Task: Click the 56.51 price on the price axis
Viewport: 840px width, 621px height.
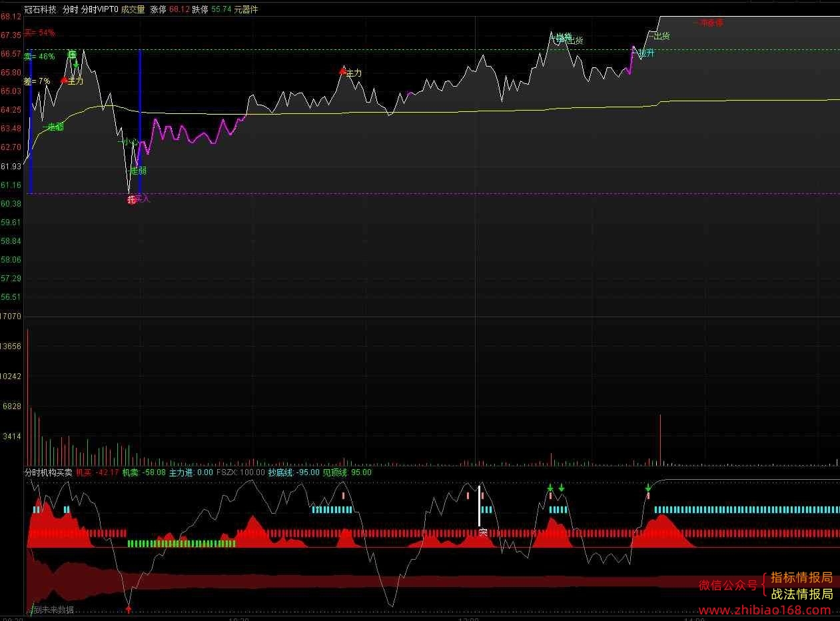Action: pyautogui.click(x=11, y=297)
